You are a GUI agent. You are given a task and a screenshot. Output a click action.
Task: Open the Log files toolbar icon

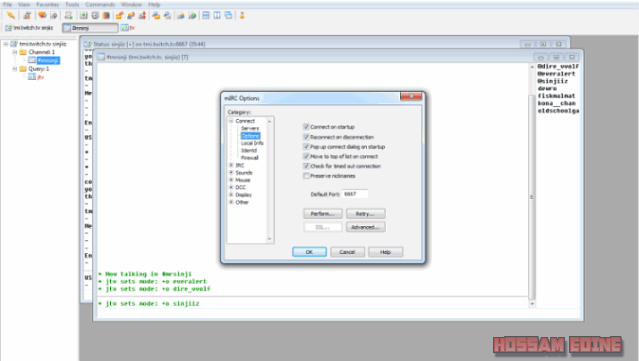coord(167,15)
